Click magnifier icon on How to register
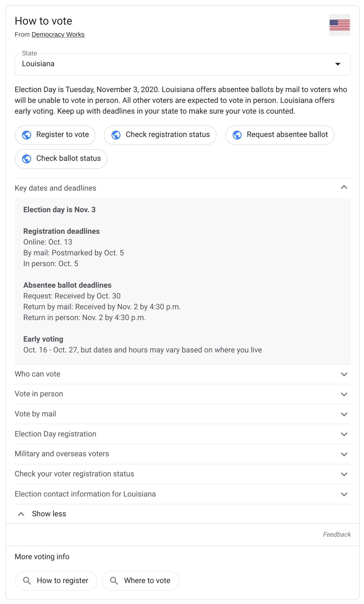The height and width of the screenshot is (604, 364). point(27,580)
